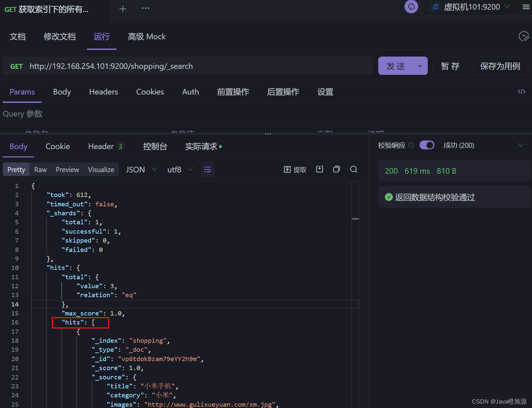Open the 前置操作 tab
Image resolution: width=532 pixels, height=408 pixels.
pos(233,92)
